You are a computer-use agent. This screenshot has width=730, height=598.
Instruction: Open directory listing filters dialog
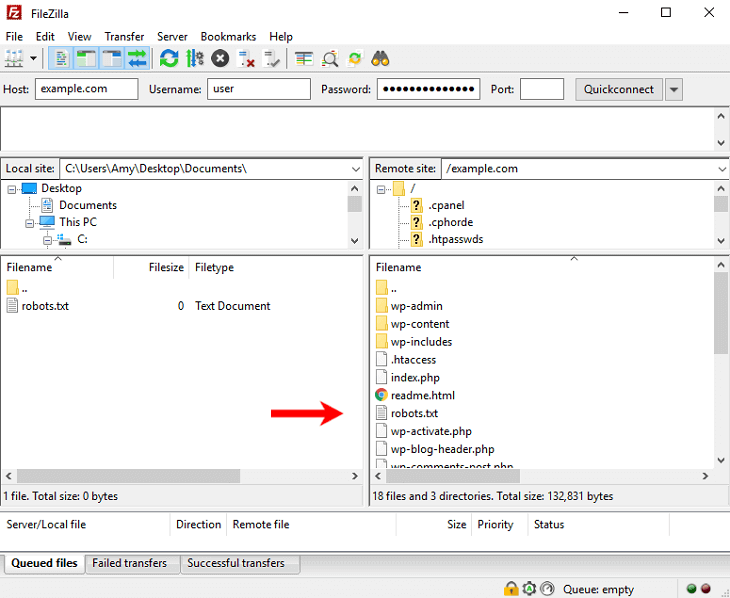pyautogui.click(x=304, y=59)
